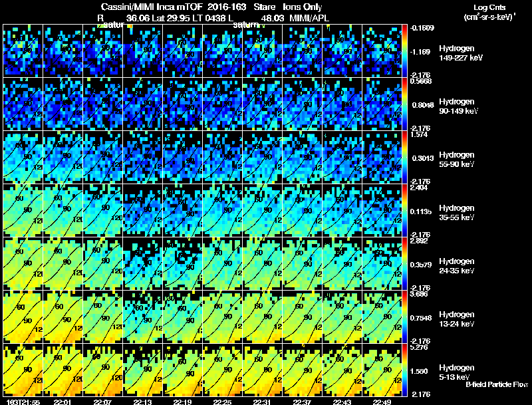Click the color bar beside Hydrogen 35-55 keV
The width and height of the screenshot is (532, 405).
pyautogui.click(x=404, y=210)
